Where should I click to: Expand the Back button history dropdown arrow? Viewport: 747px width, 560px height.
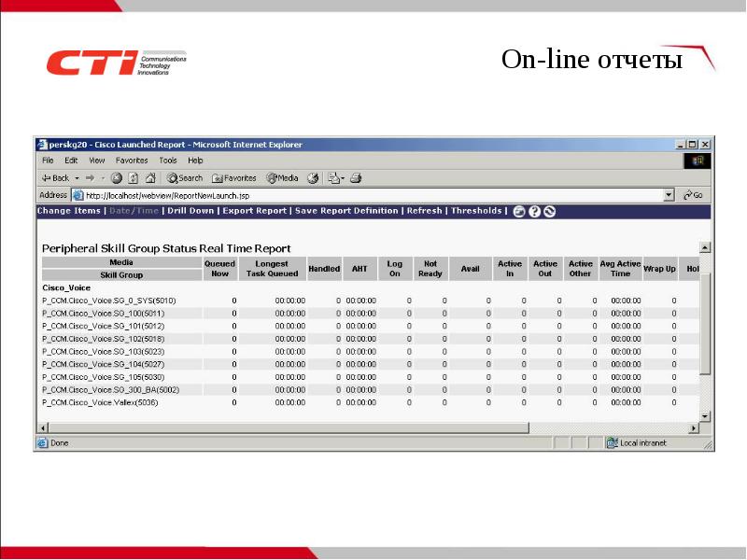pyautogui.click(x=77, y=177)
